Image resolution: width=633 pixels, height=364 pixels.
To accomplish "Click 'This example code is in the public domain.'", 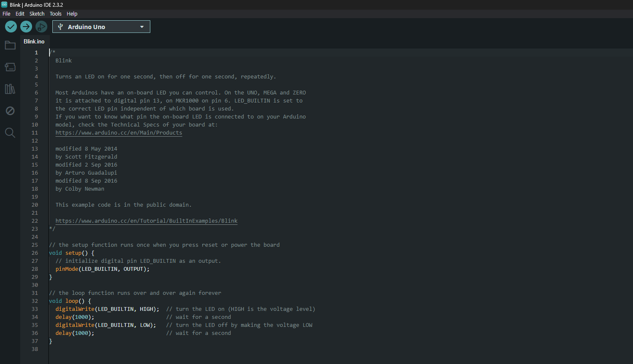I will click(123, 205).
